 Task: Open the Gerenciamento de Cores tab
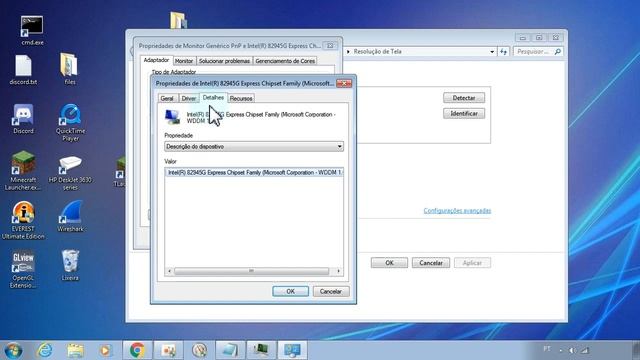tap(285, 61)
